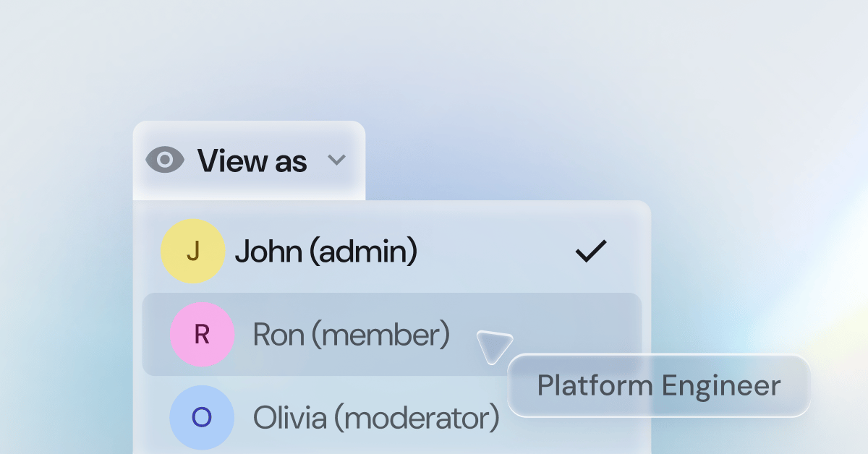This screenshot has height=454, width=868.
Task: Tap the eye symbol in the header bar
Action: [165, 160]
